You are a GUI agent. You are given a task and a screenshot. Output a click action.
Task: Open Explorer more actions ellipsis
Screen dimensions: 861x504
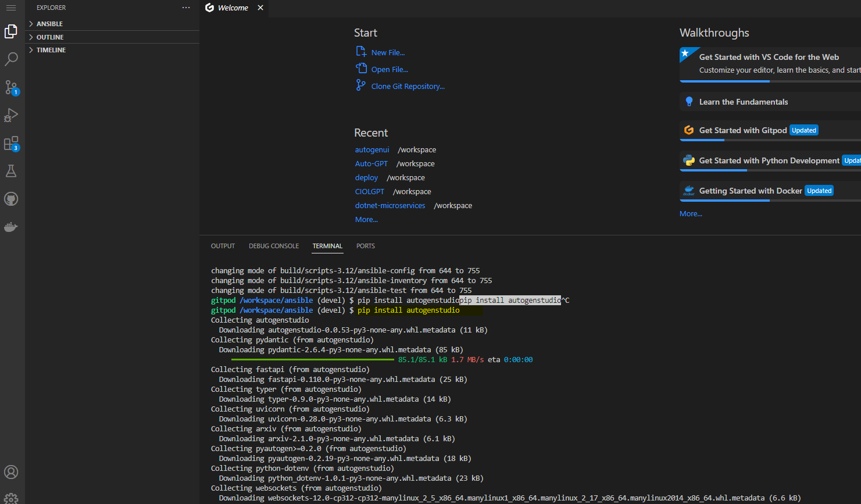click(x=186, y=8)
